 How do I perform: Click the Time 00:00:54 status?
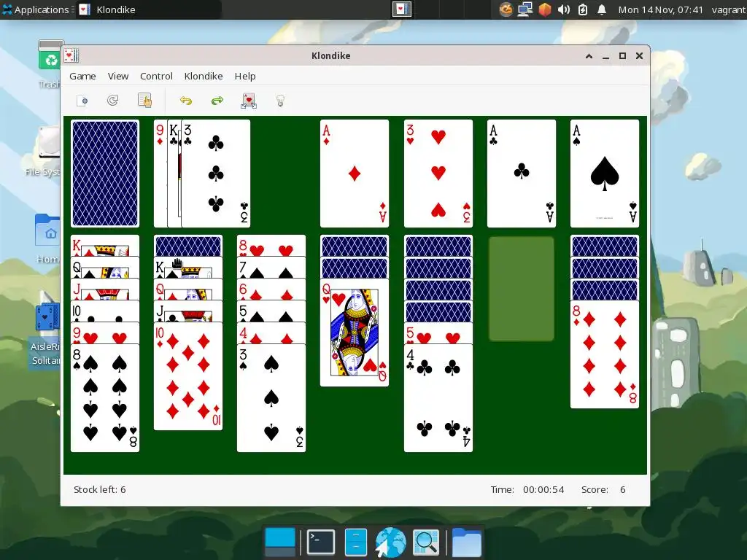[527, 489]
